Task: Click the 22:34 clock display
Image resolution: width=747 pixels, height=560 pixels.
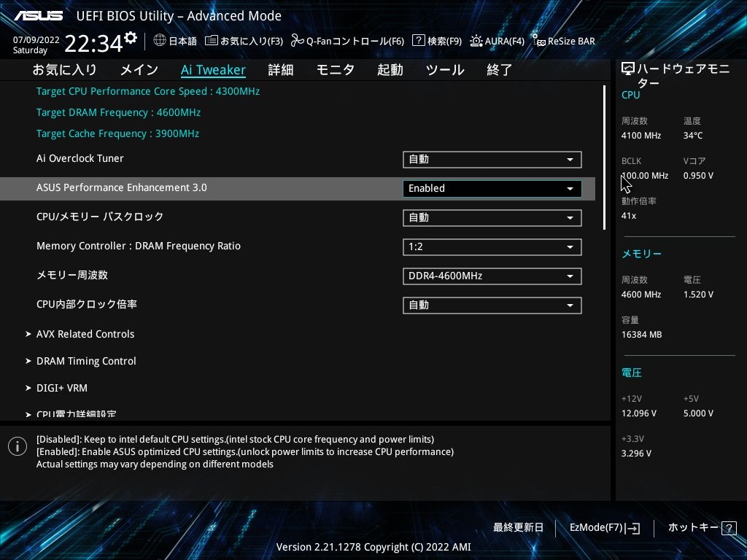Action: (x=93, y=43)
